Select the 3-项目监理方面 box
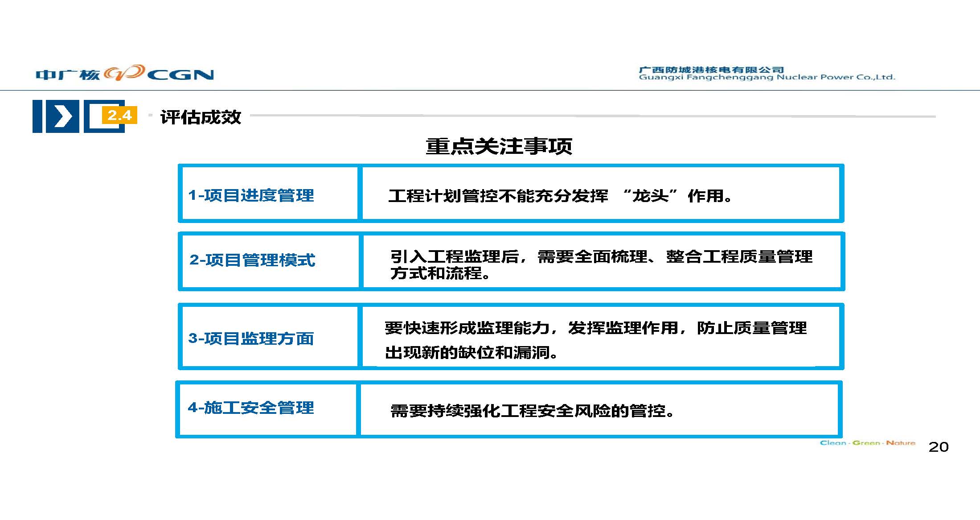Screen dimensions: 980x520 tap(251, 338)
